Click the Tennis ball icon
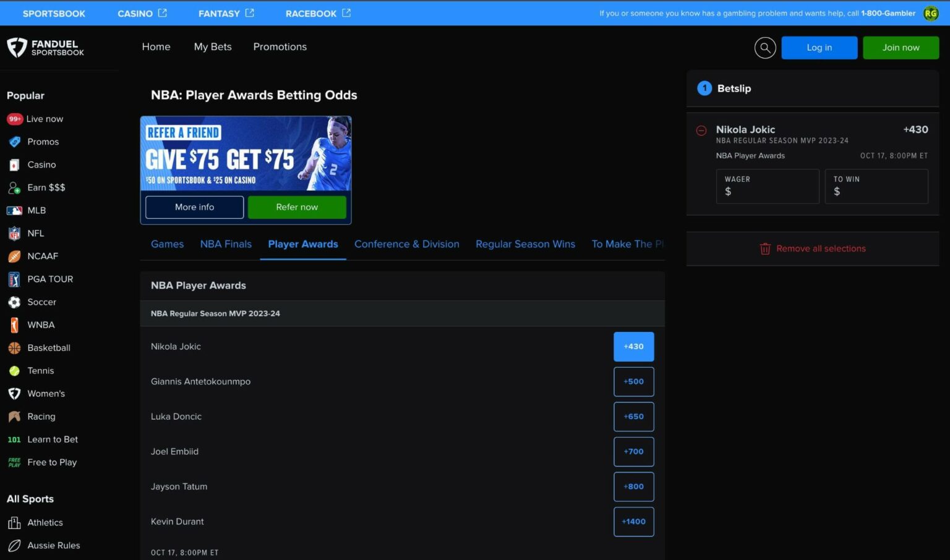The image size is (950, 560). point(14,370)
